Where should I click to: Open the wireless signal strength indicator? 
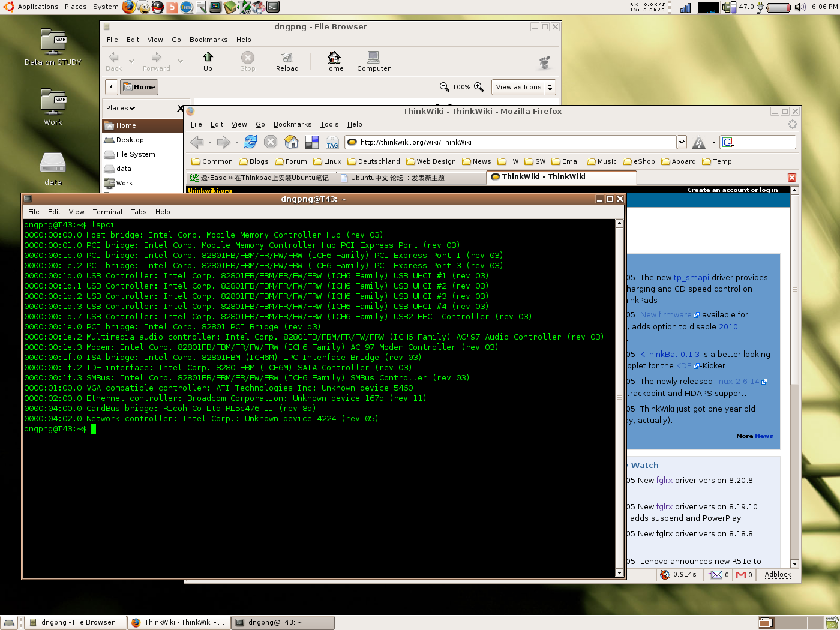(685, 7)
